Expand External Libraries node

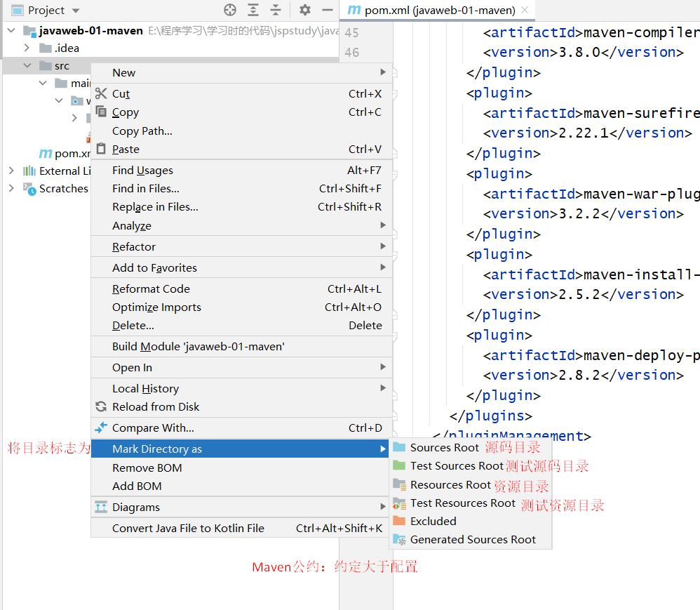(x=12, y=171)
